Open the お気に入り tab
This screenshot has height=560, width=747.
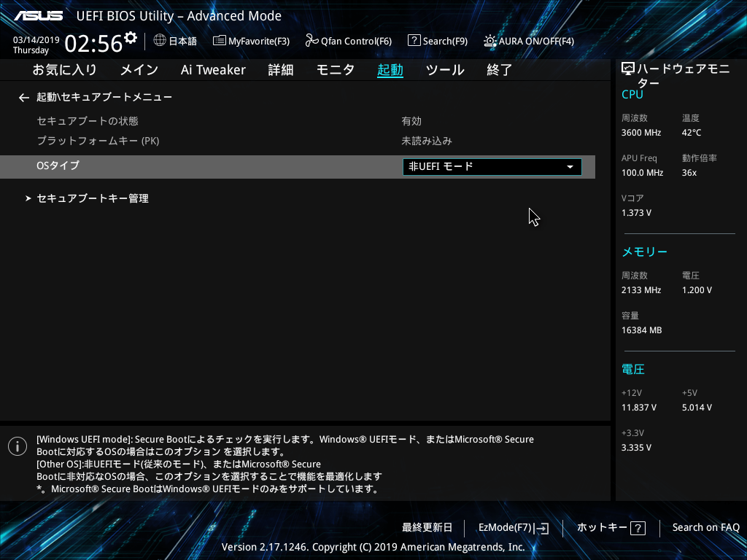65,70
